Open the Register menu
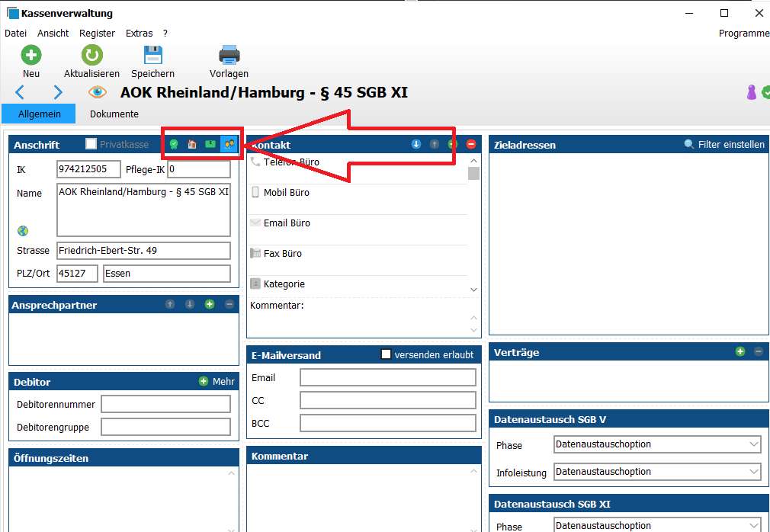Viewport: 770px width, 532px height. point(97,34)
